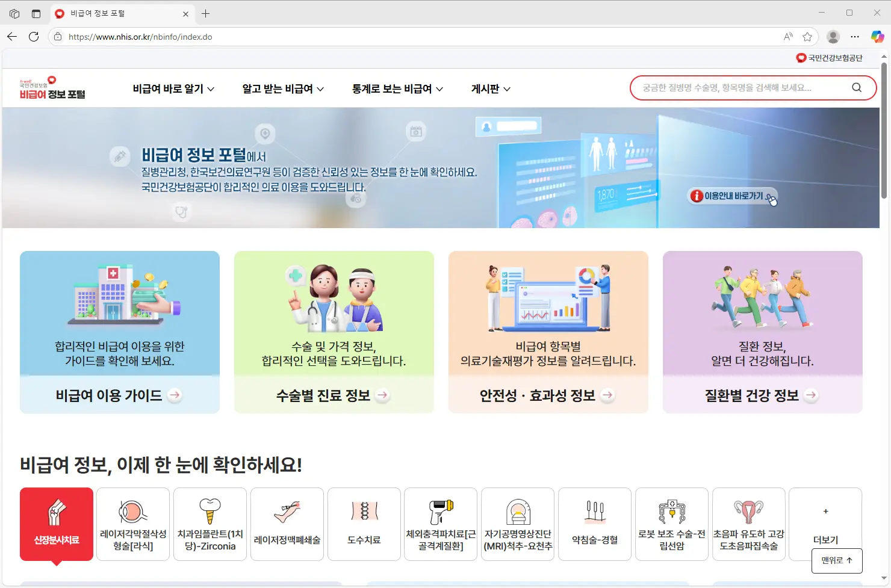Select the 초음파 유도하 고강도초음파집속술 card

[x=749, y=524]
